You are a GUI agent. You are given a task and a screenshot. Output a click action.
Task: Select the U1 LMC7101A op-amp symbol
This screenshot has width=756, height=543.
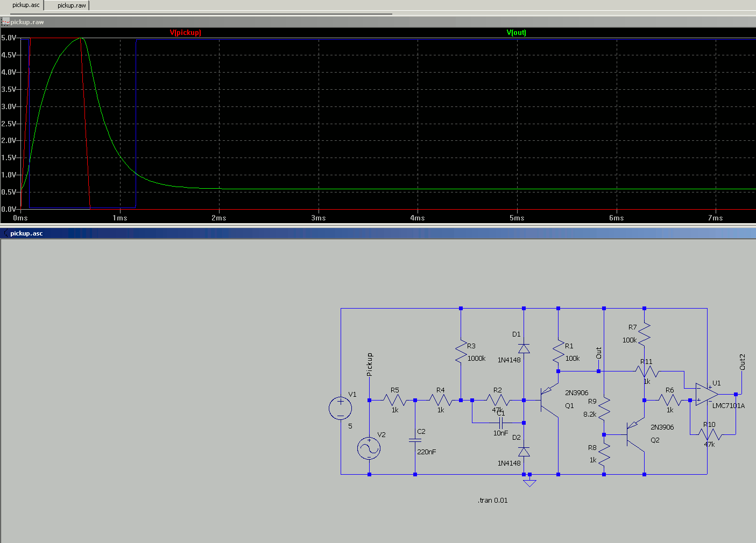[x=705, y=395]
